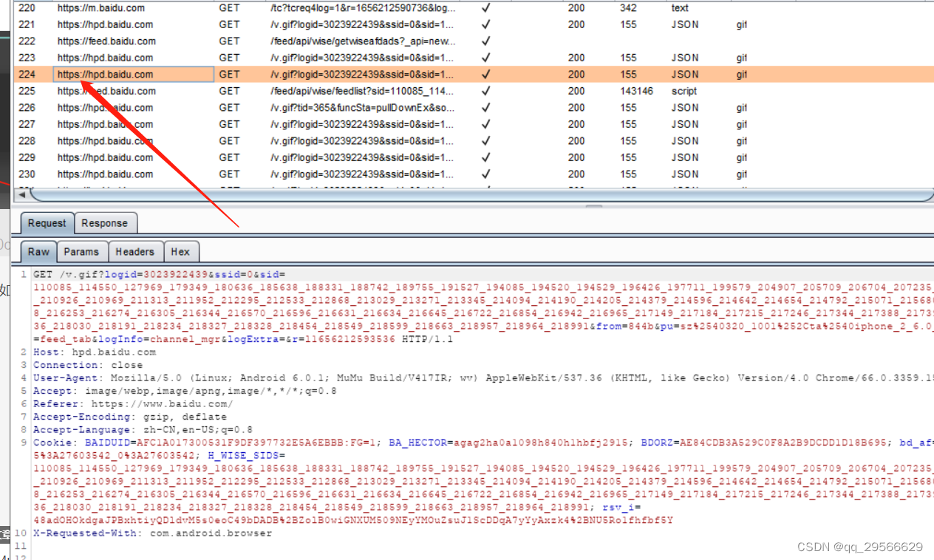Select the params checkmark in row 224

click(485, 74)
